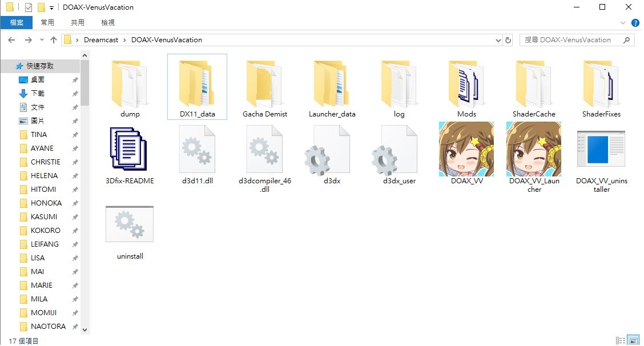Click Dreamcast in the address breadcrumb
Image resolution: width=644 pixels, height=346 pixels.
tap(101, 40)
